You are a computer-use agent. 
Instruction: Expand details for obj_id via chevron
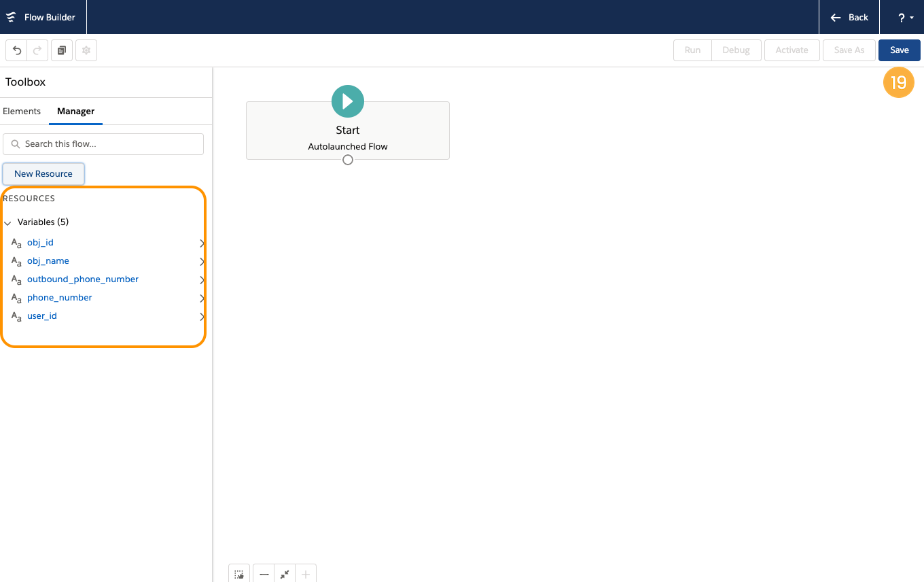pyautogui.click(x=201, y=243)
